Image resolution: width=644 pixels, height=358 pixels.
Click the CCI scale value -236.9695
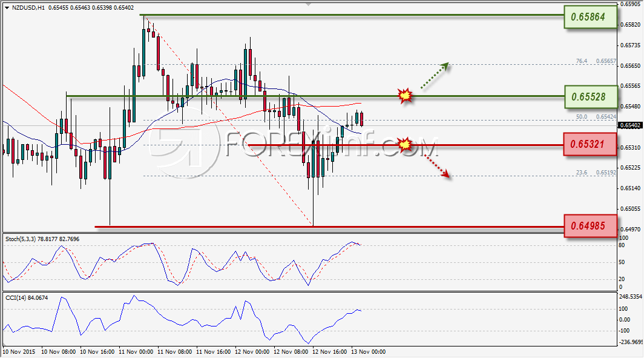[630, 342]
